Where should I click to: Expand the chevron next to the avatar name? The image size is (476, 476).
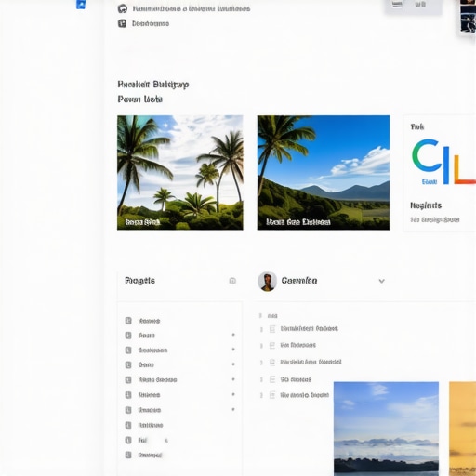[382, 281]
